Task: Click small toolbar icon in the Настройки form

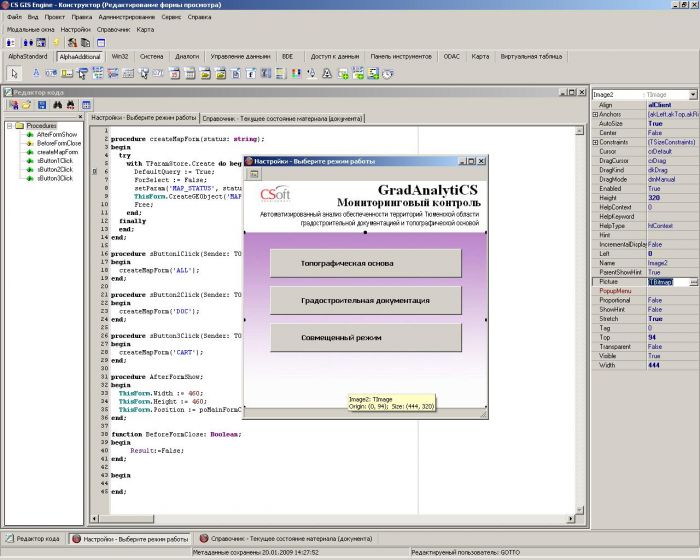Action: pyautogui.click(x=254, y=174)
